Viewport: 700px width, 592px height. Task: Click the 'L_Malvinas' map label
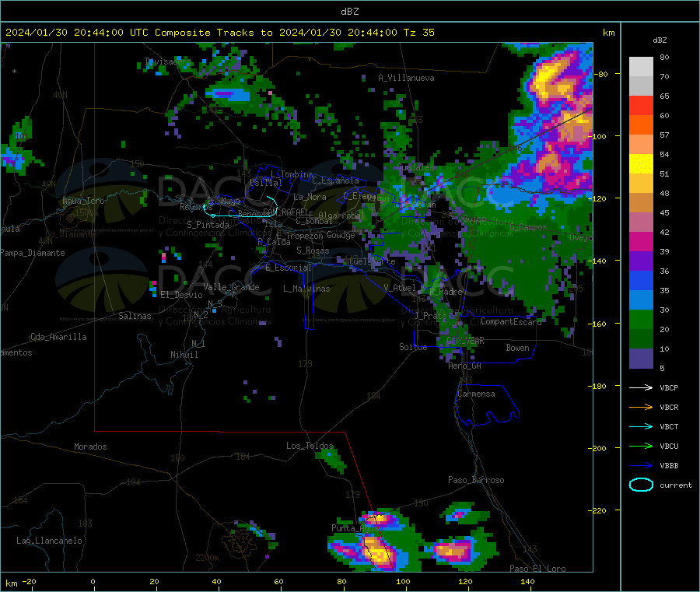306,289
